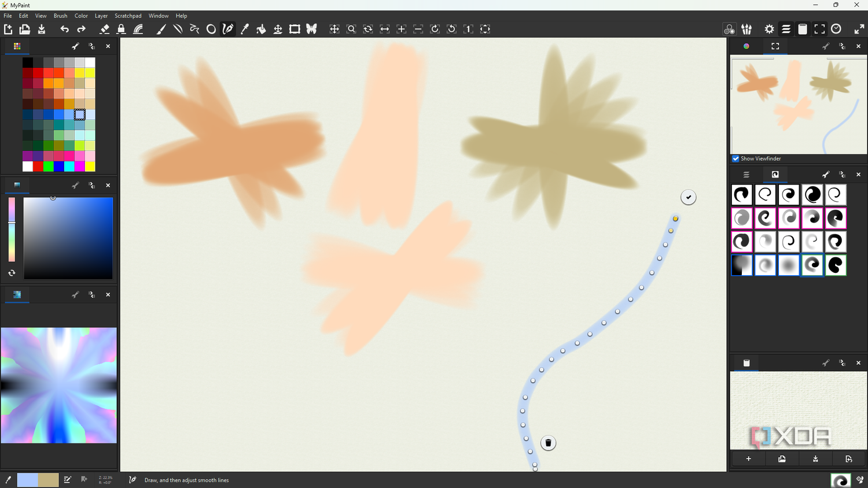The height and width of the screenshot is (488, 868).
Task: Select the flood fill bucket tool
Action: point(262,29)
